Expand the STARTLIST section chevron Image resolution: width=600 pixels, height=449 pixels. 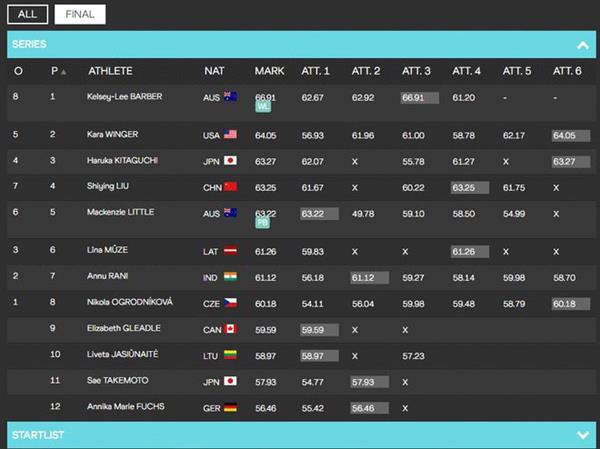pos(583,435)
